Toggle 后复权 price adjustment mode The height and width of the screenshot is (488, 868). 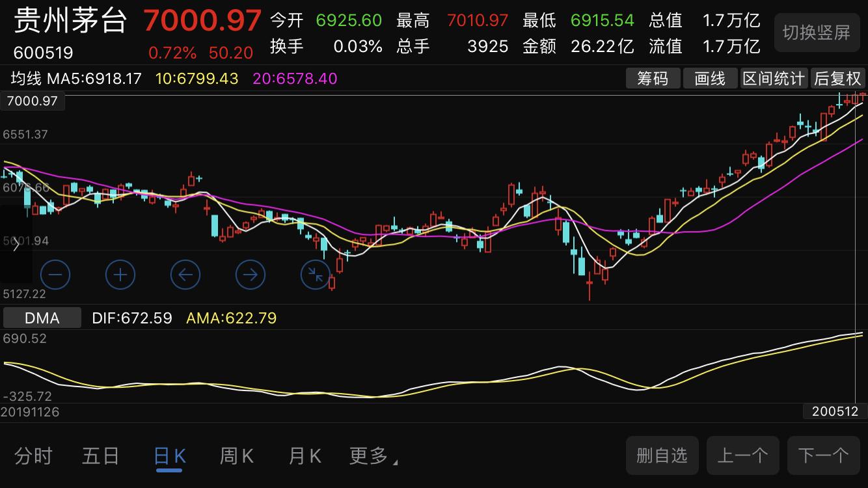(837, 78)
